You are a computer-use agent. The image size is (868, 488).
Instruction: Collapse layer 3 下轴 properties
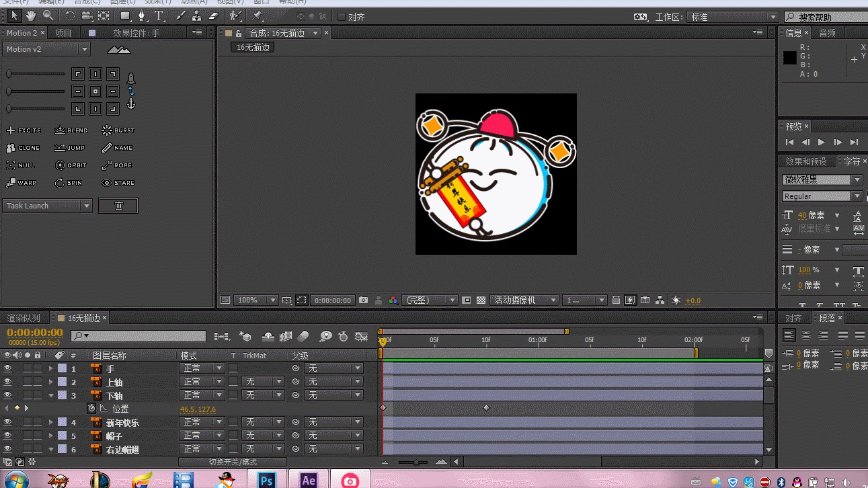point(50,395)
